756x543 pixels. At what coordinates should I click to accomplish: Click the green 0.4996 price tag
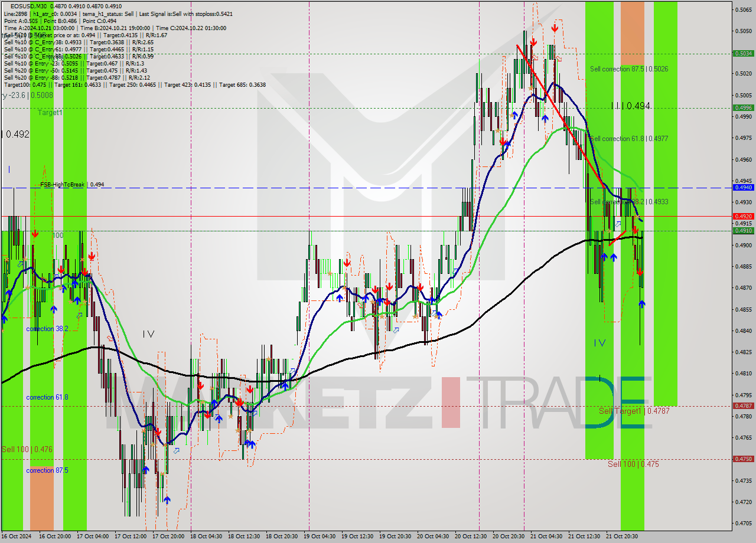tap(743, 107)
